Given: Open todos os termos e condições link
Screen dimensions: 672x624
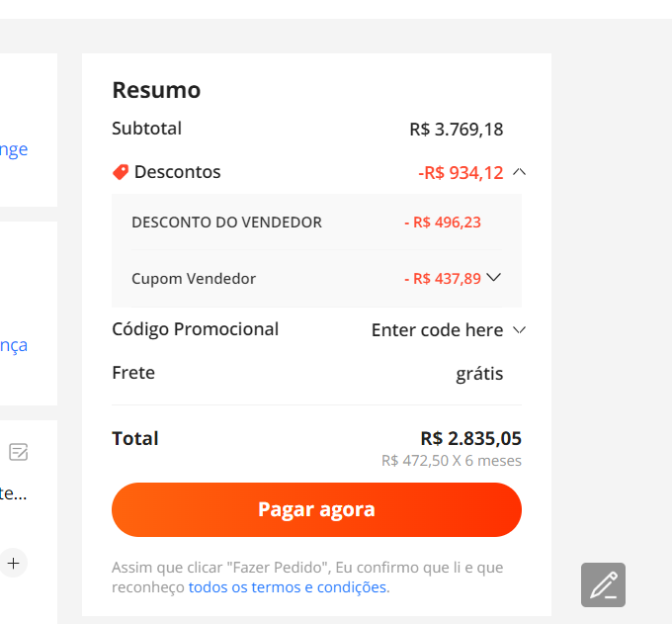Looking at the screenshot, I should 288,587.
